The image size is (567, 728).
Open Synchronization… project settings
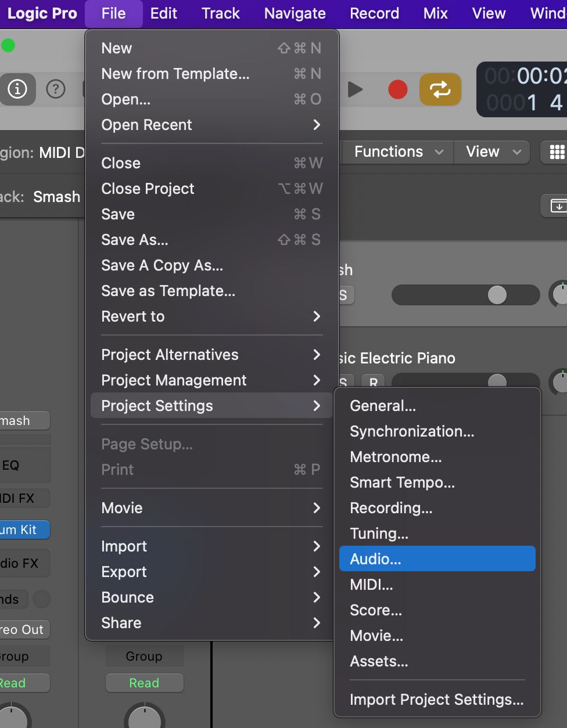[437, 431]
